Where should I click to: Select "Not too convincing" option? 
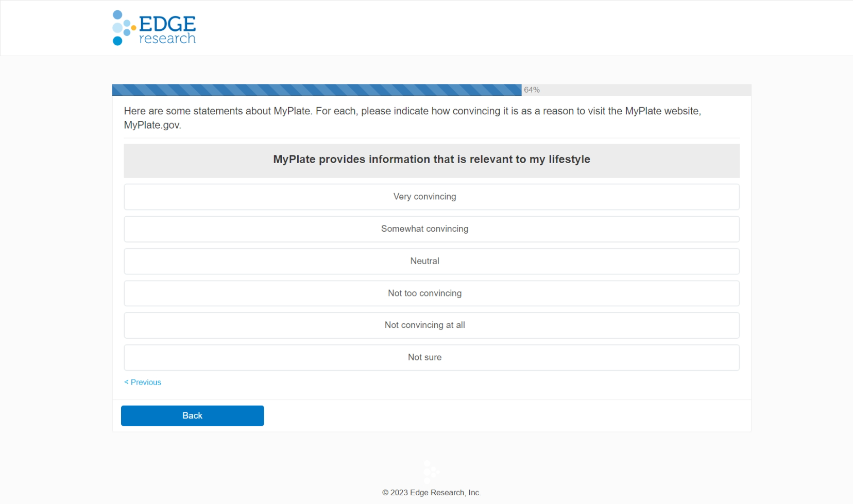click(432, 293)
